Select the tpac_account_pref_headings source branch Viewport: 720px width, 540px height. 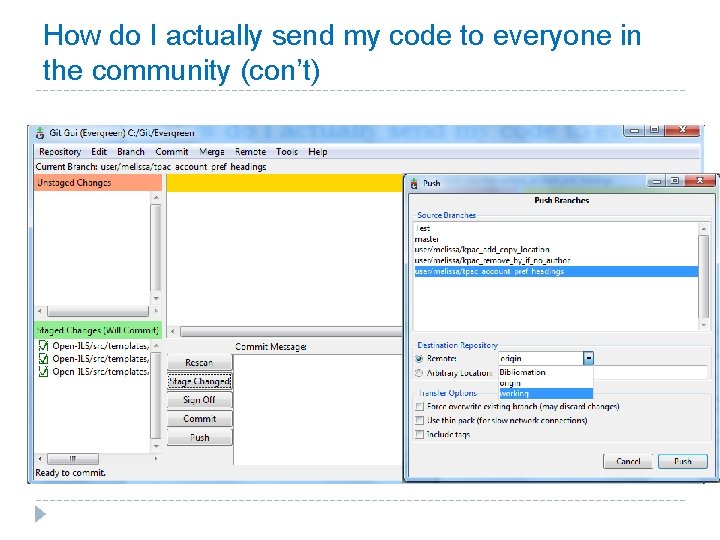[x=556, y=271]
